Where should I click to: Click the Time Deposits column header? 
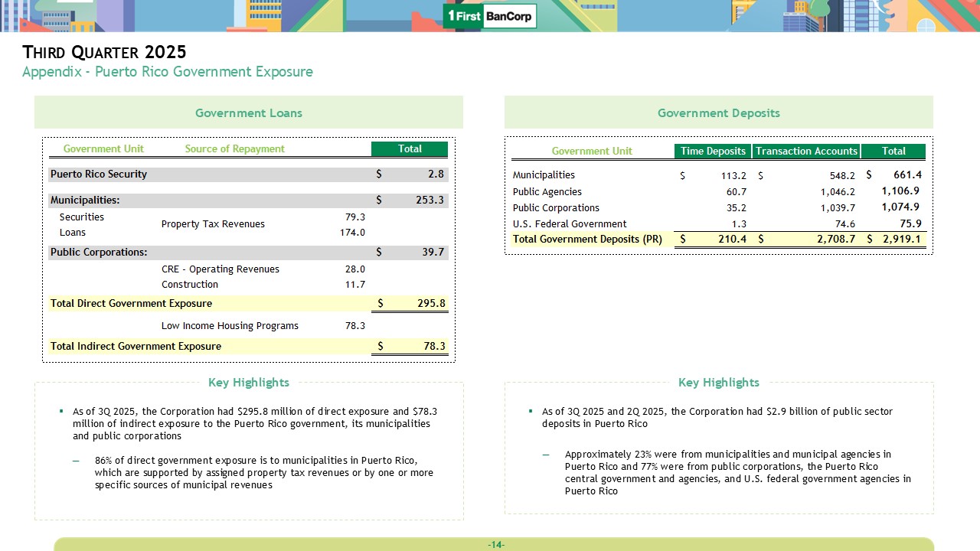(x=713, y=151)
